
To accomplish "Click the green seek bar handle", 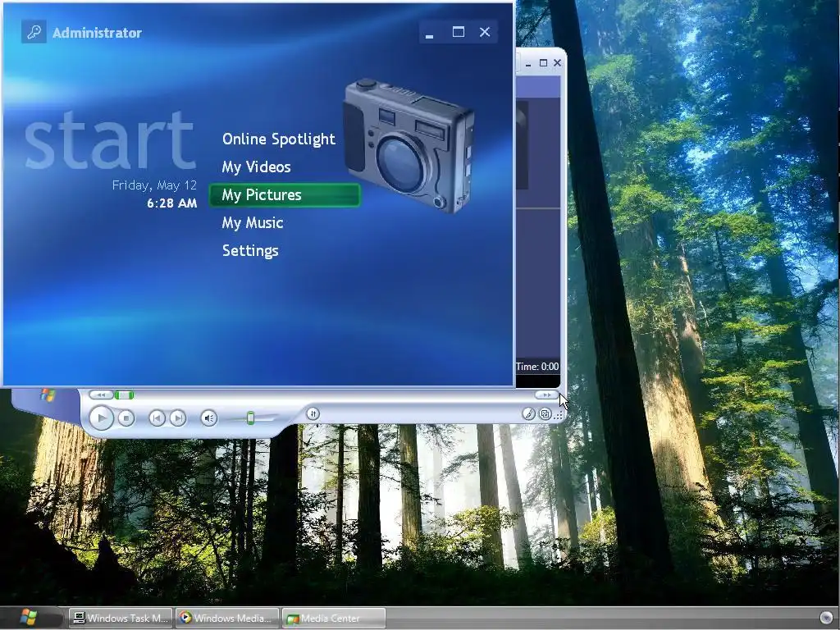I will (125, 395).
